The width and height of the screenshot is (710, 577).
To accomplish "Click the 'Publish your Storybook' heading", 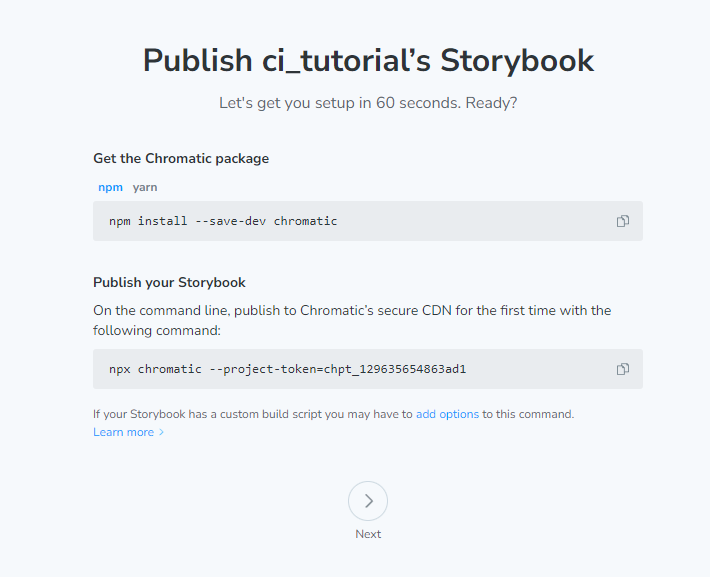I will pos(169,282).
